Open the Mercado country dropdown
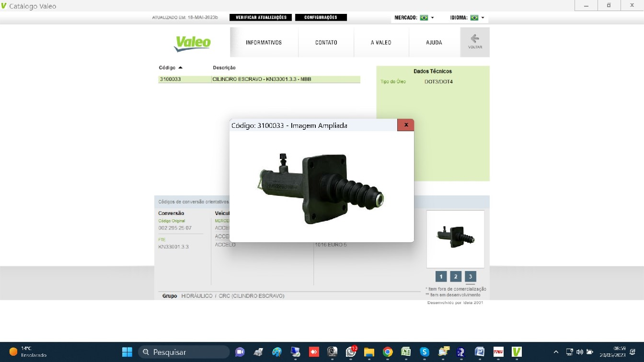644x362 pixels. 427,18
